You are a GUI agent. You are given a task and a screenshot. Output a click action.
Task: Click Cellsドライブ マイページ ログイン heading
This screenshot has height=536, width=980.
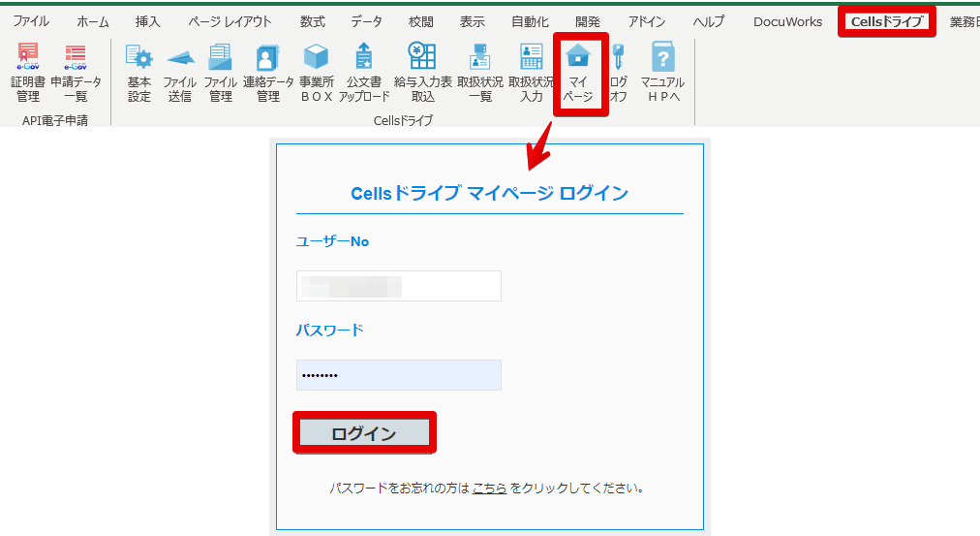point(489,193)
